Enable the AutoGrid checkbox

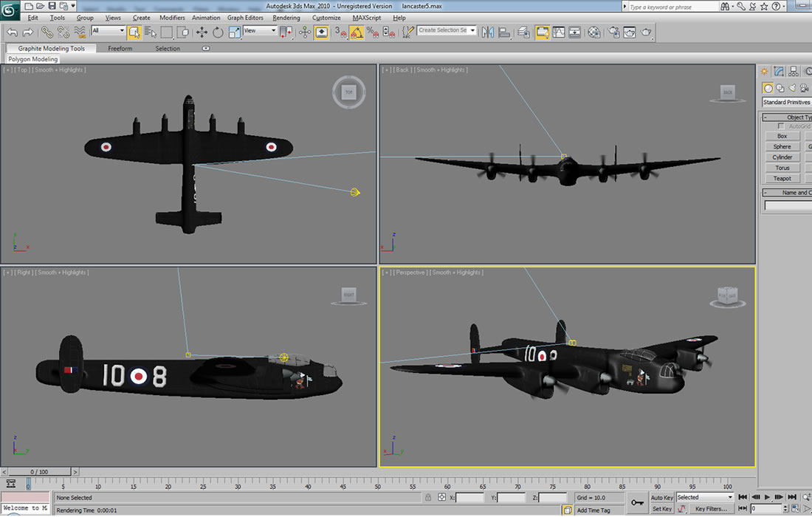tap(781, 126)
